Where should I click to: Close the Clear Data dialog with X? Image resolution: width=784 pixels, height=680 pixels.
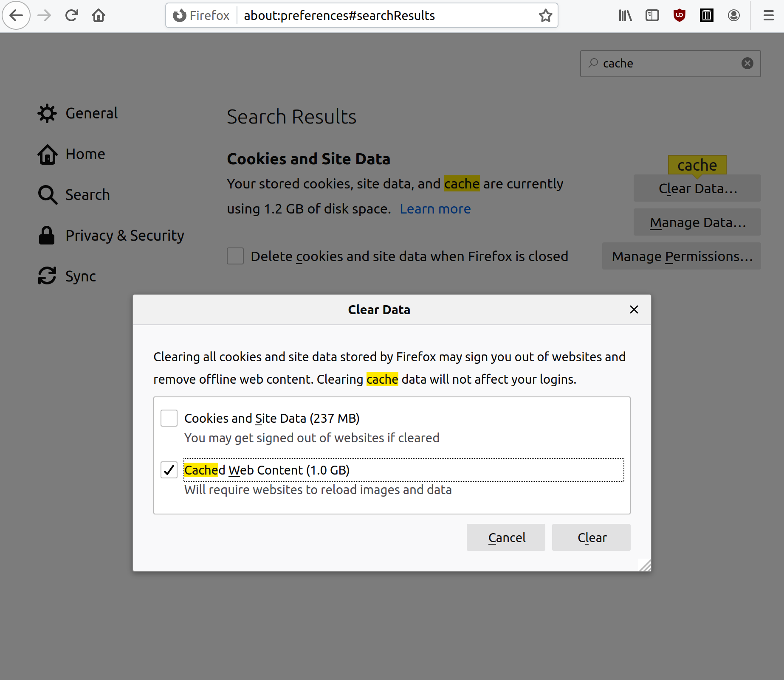coord(634,309)
